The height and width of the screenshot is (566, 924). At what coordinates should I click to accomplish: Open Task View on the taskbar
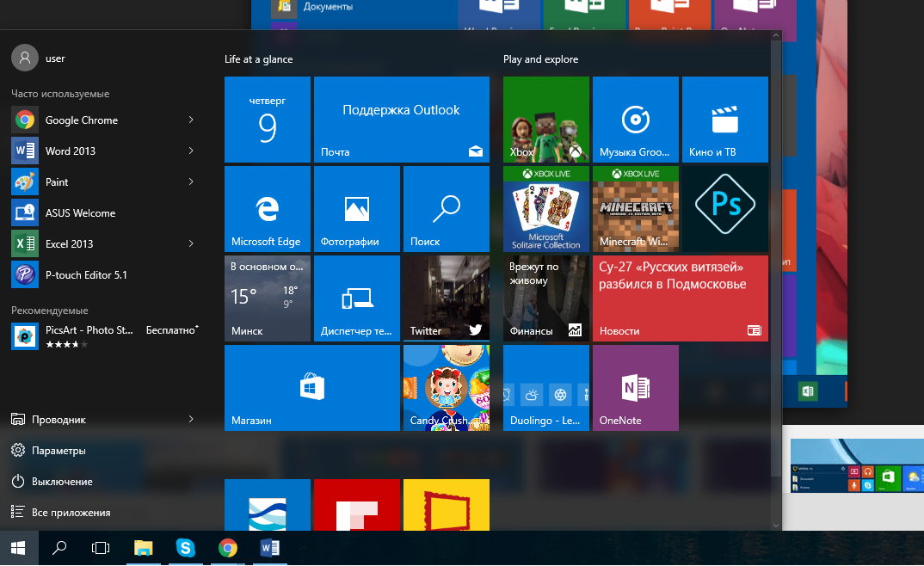point(101,548)
